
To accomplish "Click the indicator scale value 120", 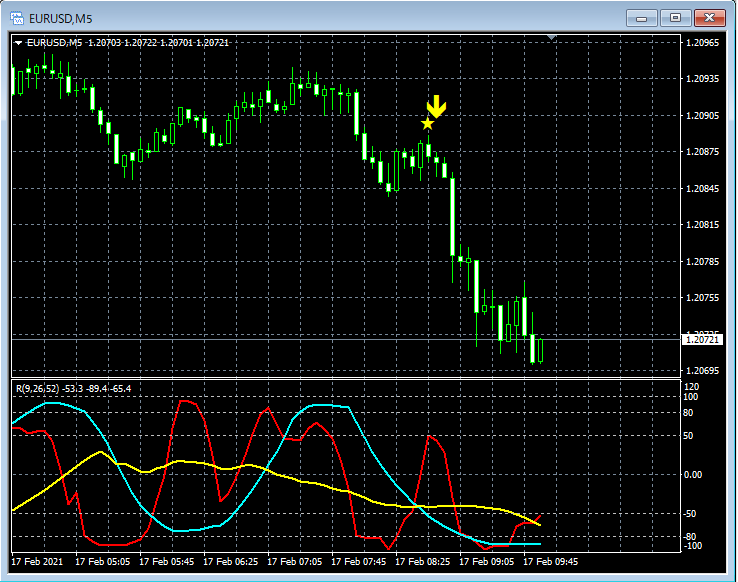I will pos(691,387).
